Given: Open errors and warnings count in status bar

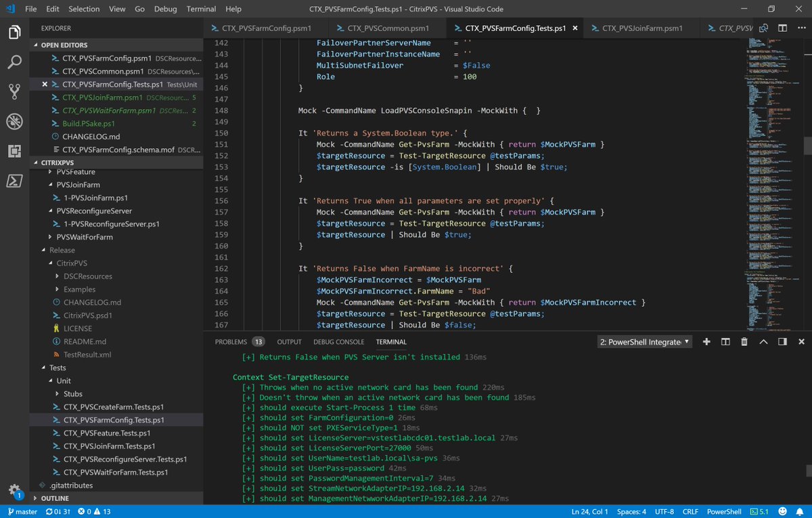Looking at the screenshot, I should 94,511.
